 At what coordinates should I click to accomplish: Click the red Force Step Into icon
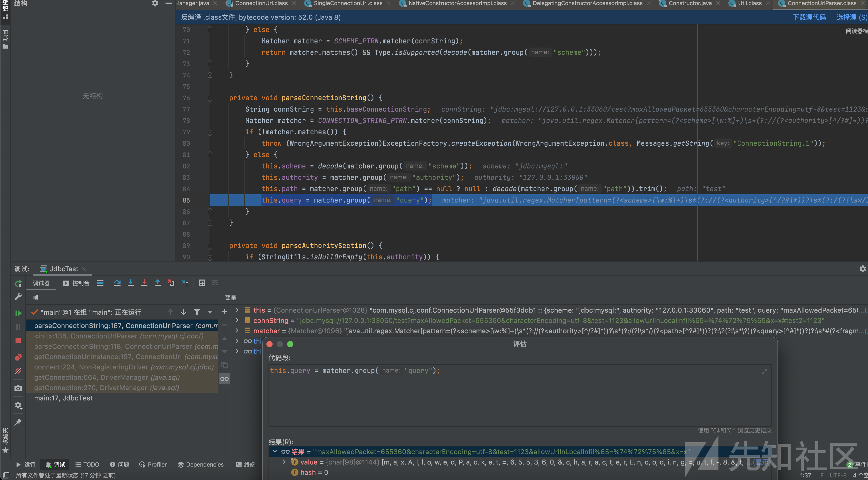[144, 283]
